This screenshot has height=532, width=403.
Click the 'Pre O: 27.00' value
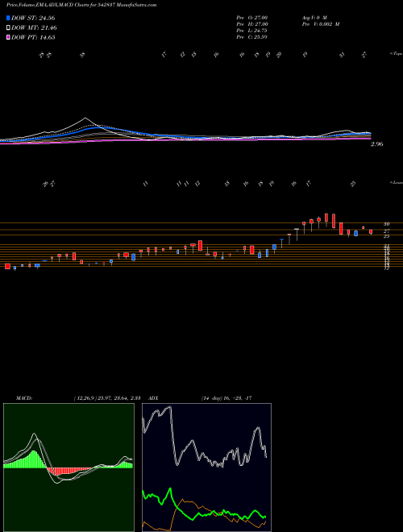252,18
